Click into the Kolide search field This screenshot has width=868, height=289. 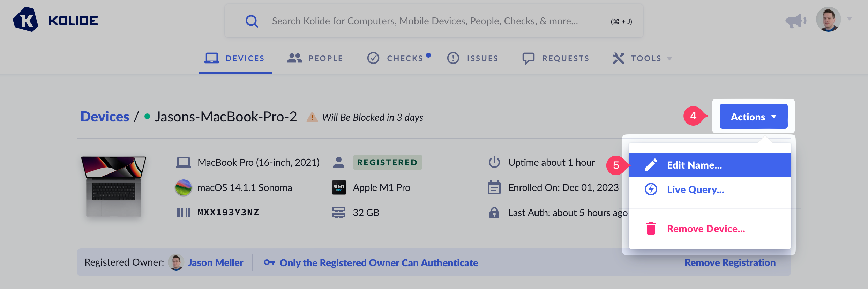pyautogui.click(x=425, y=21)
